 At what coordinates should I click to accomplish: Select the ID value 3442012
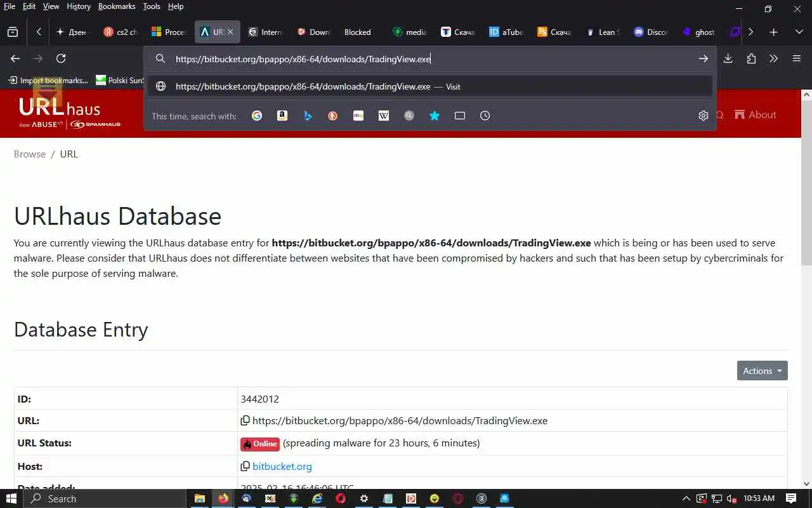(259, 399)
